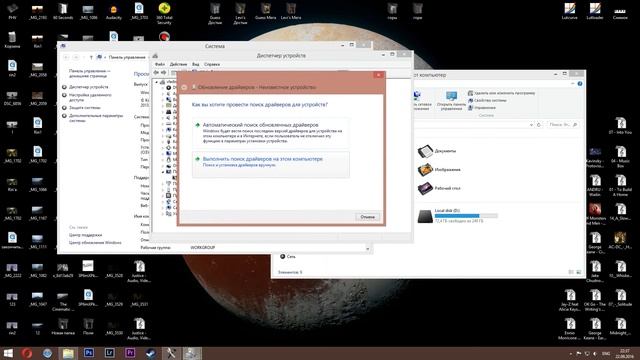Switch Explorer to large icons view
Screen dimensions: 640x360
click(x=578, y=272)
